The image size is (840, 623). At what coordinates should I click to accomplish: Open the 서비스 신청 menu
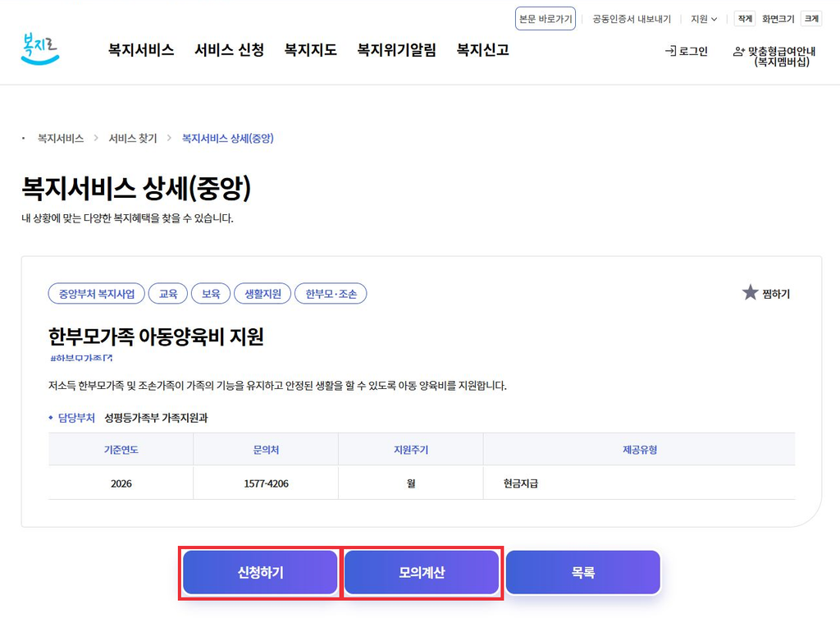pos(229,50)
